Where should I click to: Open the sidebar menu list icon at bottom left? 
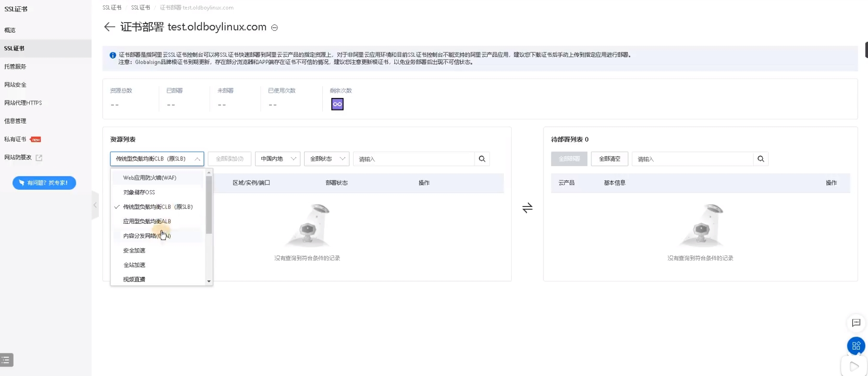coord(6,360)
